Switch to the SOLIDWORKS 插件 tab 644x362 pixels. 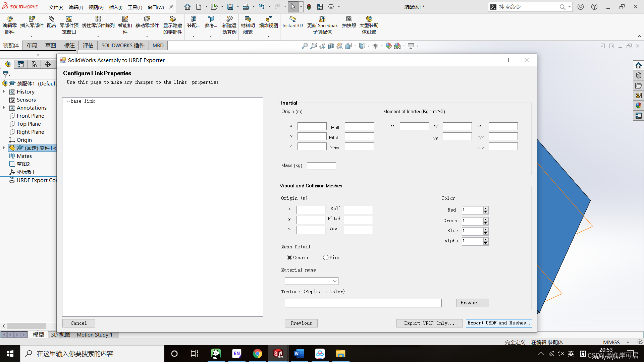click(x=123, y=46)
